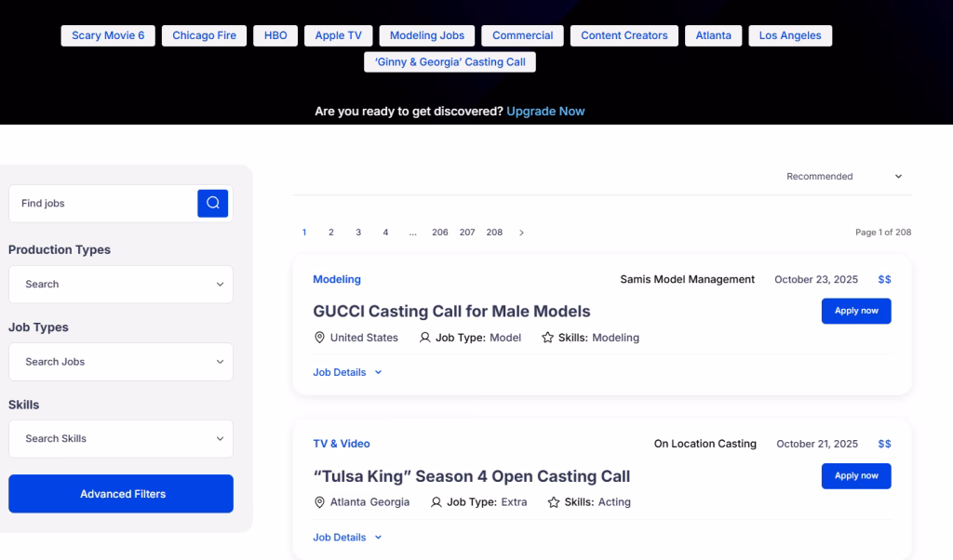Select the Chicago Fire tag

pos(204,36)
